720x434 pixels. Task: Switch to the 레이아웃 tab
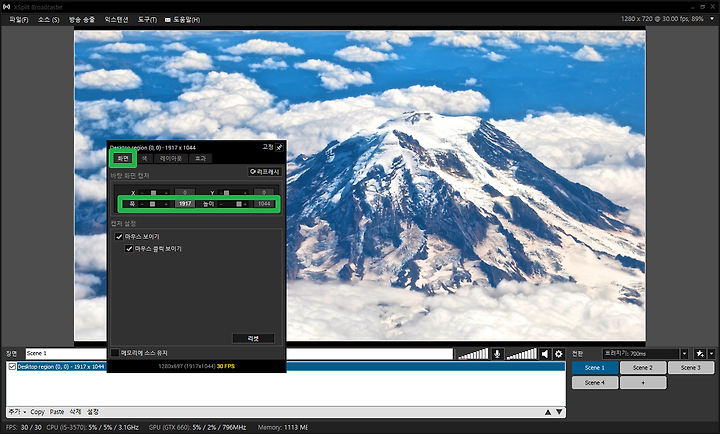click(171, 158)
